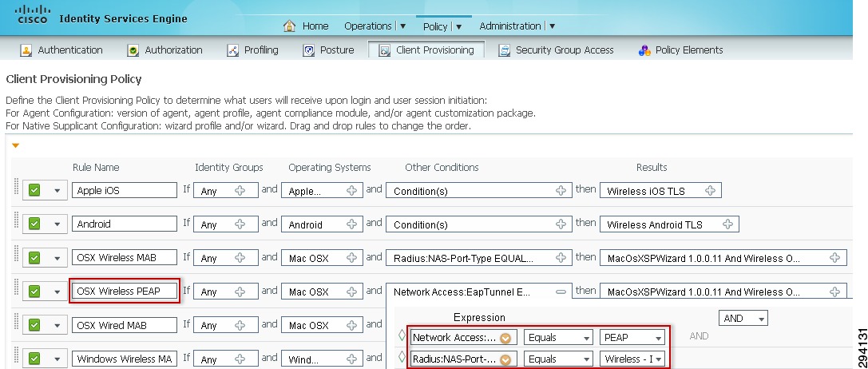The height and width of the screenshot is (369, 868).
Task: Add result plus for Wireless iOS TLS
Action: coord(710,191)
